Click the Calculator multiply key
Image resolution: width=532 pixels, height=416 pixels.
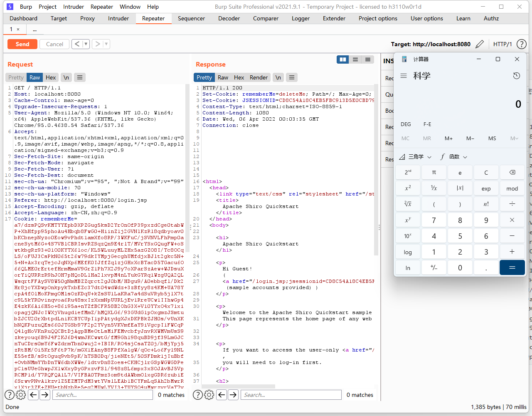pos(512,220)
